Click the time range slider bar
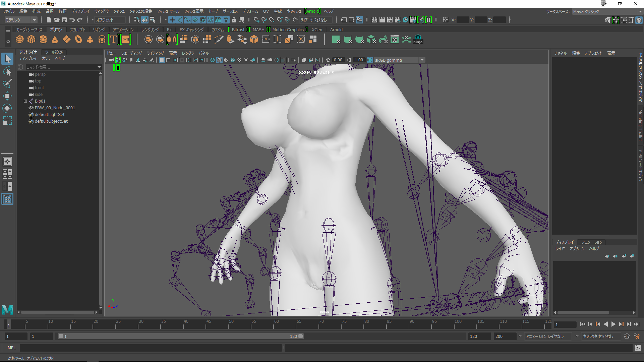 coord(181,336)
